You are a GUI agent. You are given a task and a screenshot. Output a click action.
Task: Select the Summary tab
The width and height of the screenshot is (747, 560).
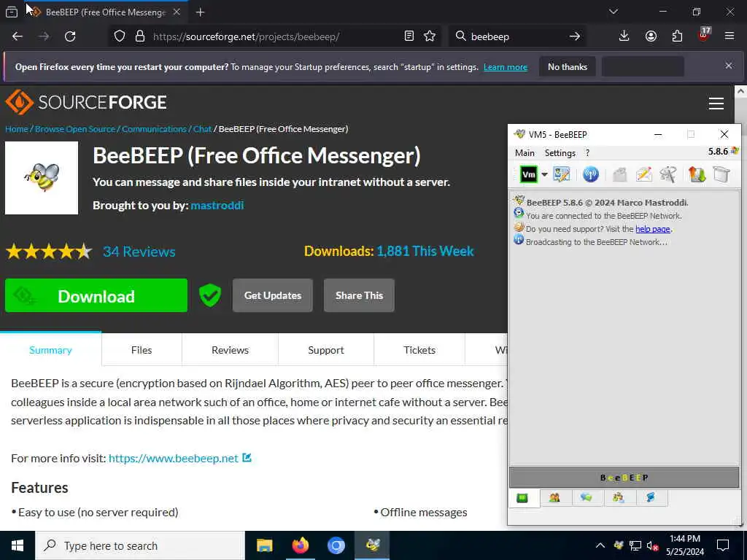pyautogui.click(x=50, y=350)
